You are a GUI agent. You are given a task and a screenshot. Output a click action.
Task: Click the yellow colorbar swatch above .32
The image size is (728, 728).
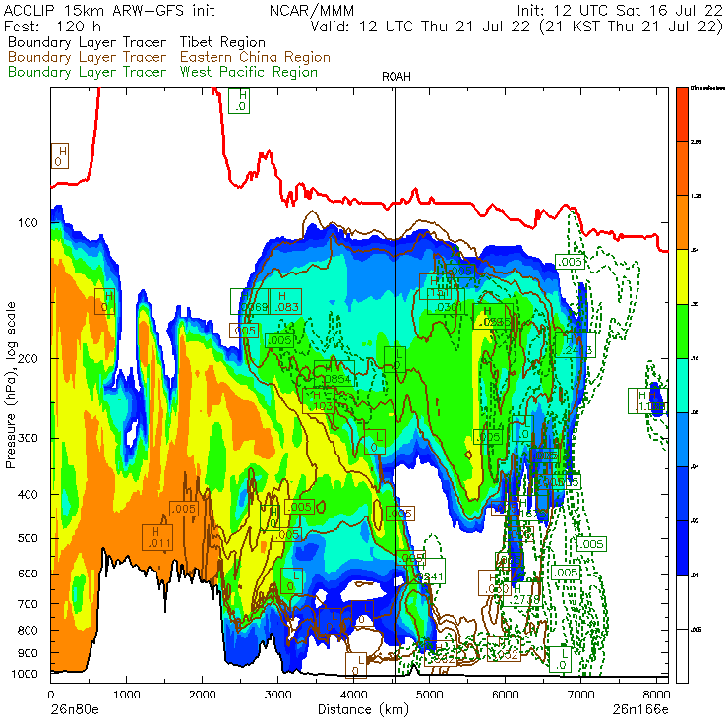(682, 276)
